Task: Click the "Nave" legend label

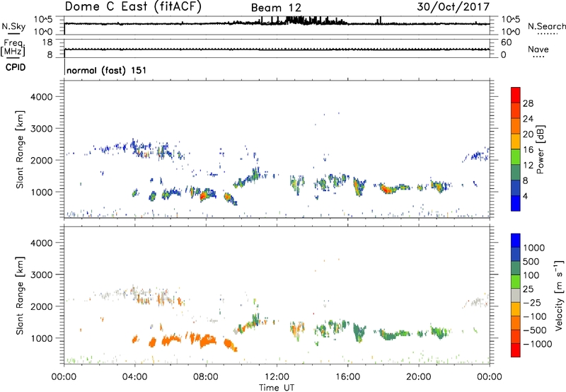Action: [538, 50]
